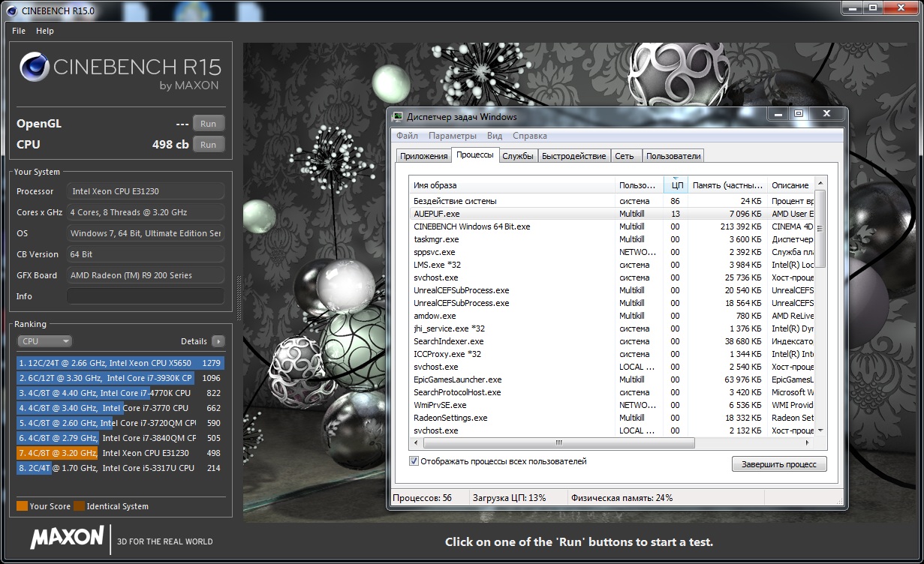Click the vertical scrollbar thumb in process list
The image size is (924, 564).
click(820, 229)
